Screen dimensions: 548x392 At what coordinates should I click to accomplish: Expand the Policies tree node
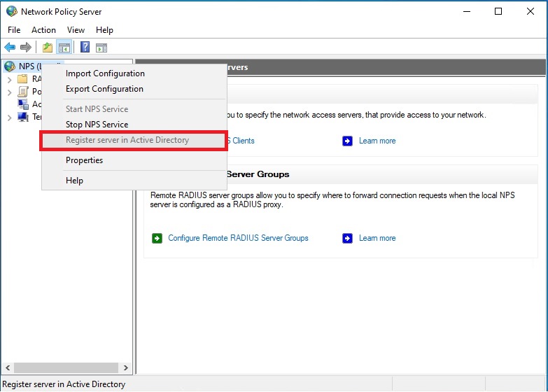coord(9,92)
